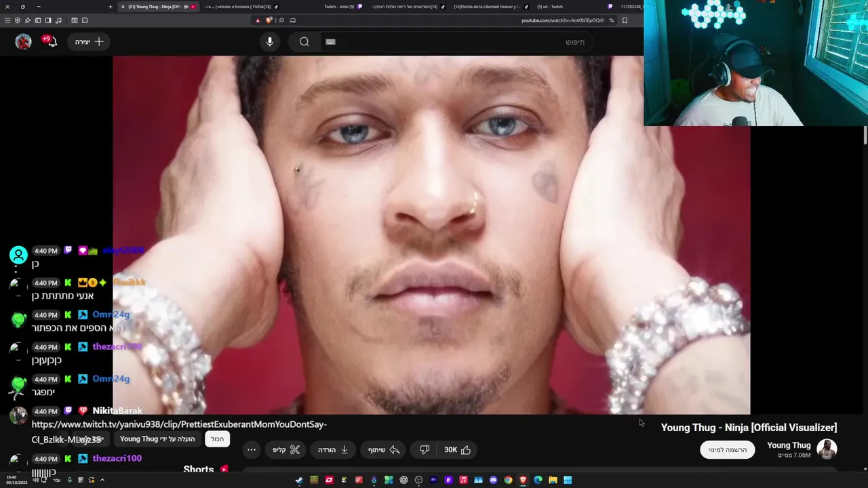This screenshot has width=868, height=488.
Task: Click the YouTube search magnifier button
Action: pyautogui.click(x=304, y=42)
